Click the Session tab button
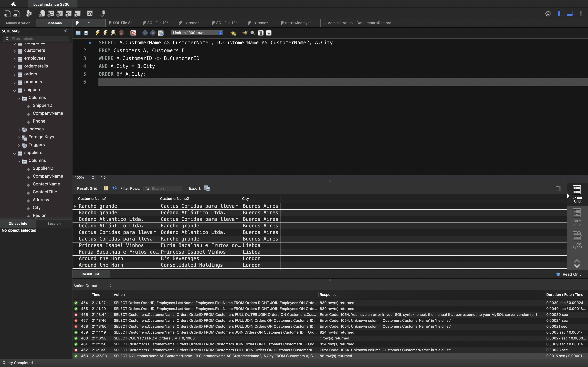 pyautogui.click(x=54, y=223)
